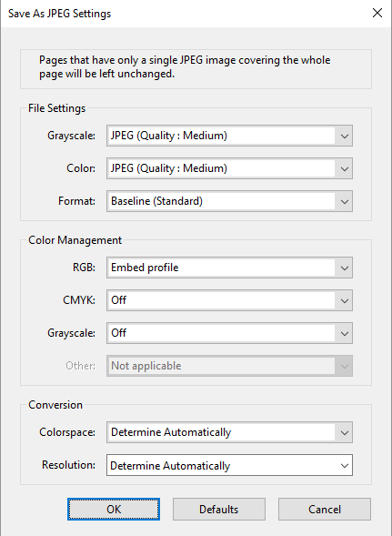Image resolution: width=392 pixels, height=536 pixels.
Task: Click the arrow on the Color quality dropdown
Action: (x=344, y=169)
